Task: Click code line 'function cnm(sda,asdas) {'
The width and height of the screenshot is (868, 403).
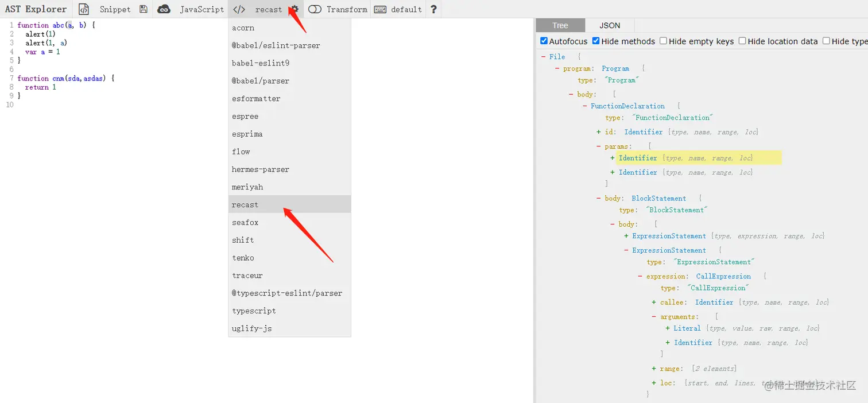Action: point(66,78)
